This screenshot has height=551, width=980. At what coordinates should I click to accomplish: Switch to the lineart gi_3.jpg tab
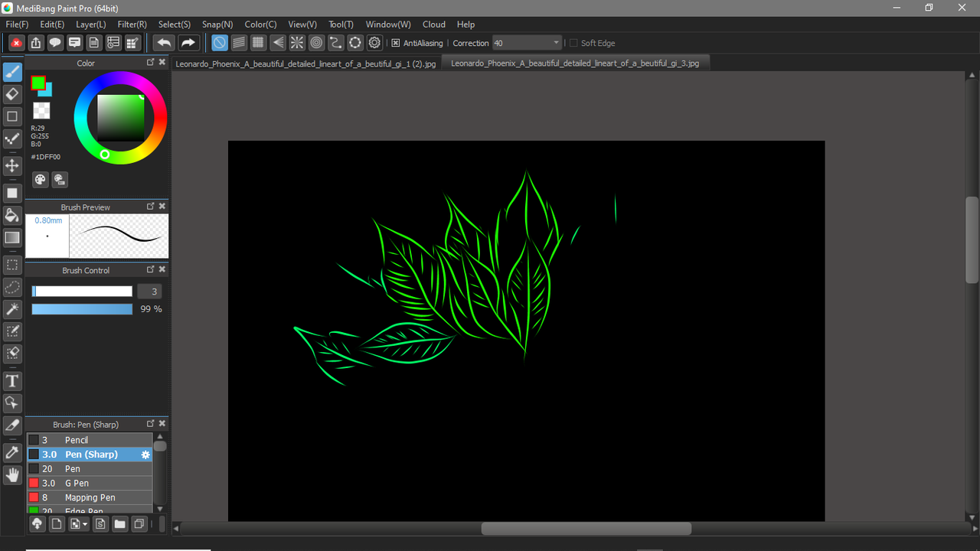pyautogui.click(x=576, y=64)
